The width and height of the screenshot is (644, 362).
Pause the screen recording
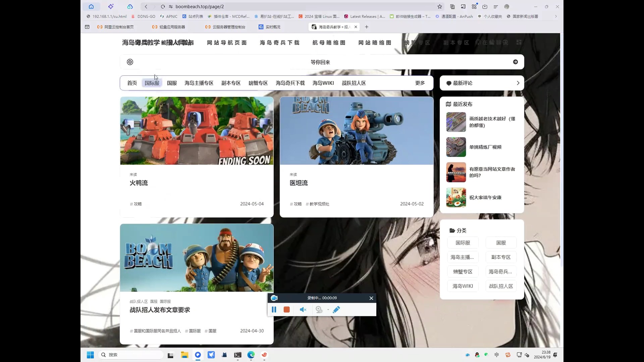[274, 309]
